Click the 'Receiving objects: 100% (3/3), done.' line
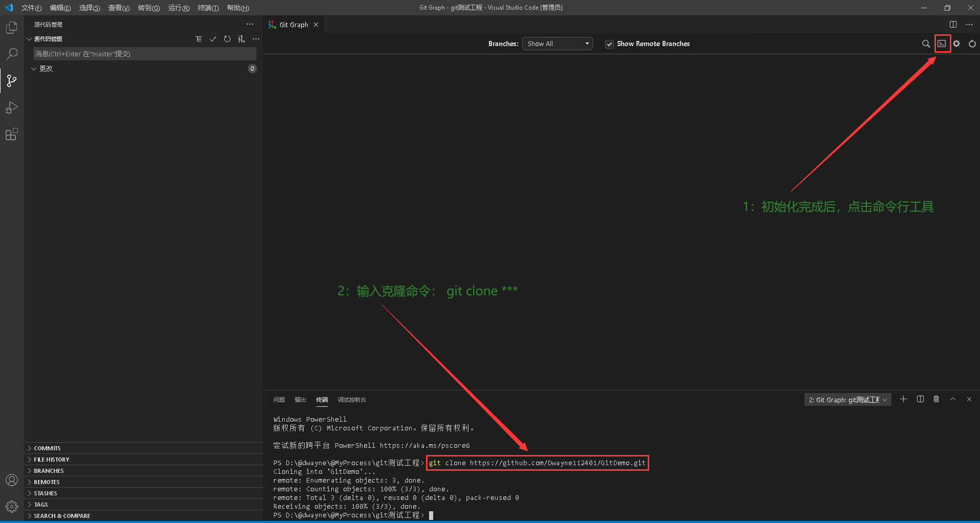Screen dimensions: 980x523 click(x=347, y=507)
